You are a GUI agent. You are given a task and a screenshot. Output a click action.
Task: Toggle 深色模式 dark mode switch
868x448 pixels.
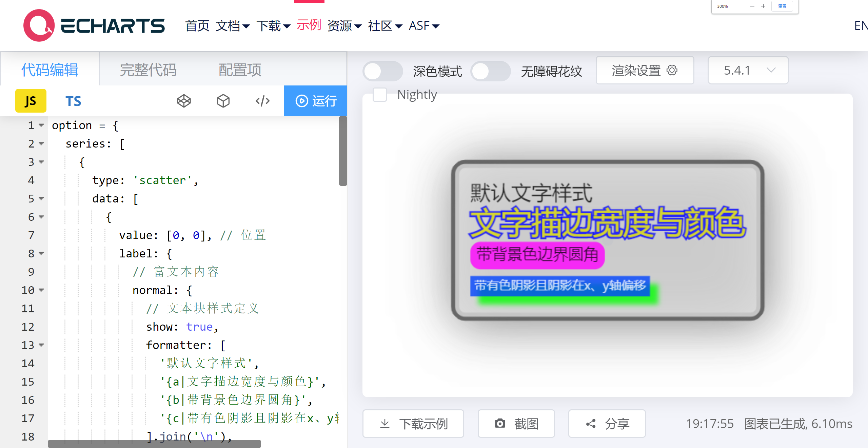pos(383,71)
